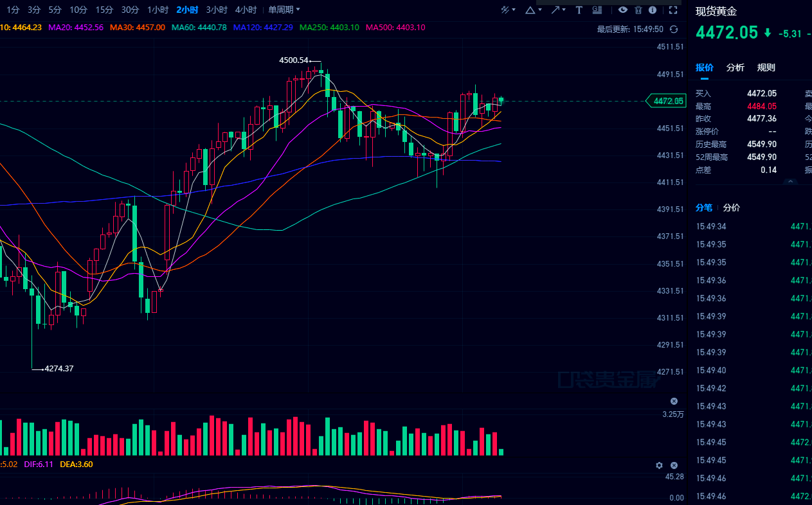The width and height of the screenshot is (812, 505).
Task: Toggle drawings visibility with eye icon
Action: pos(622,10)
